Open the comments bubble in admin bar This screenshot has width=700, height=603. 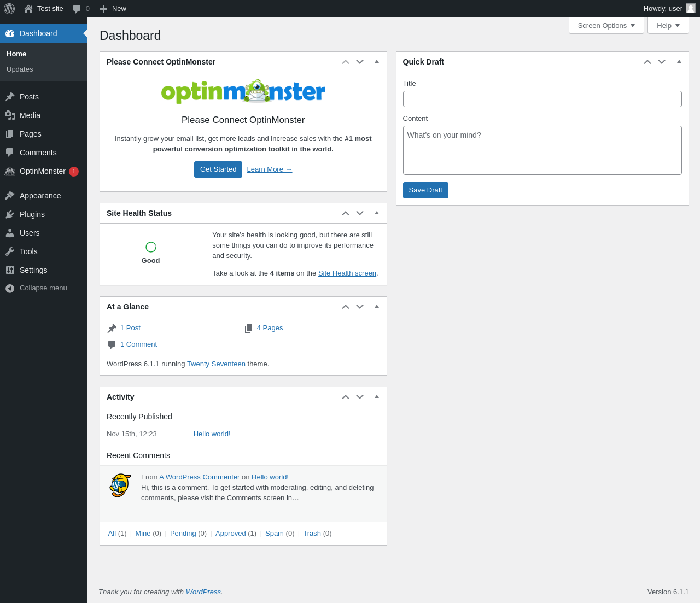click(77, 9)
